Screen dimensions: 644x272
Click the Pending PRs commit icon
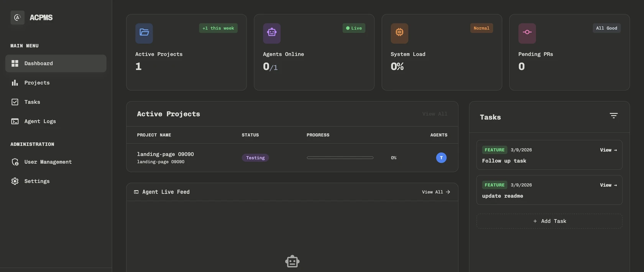pos(527,33)
